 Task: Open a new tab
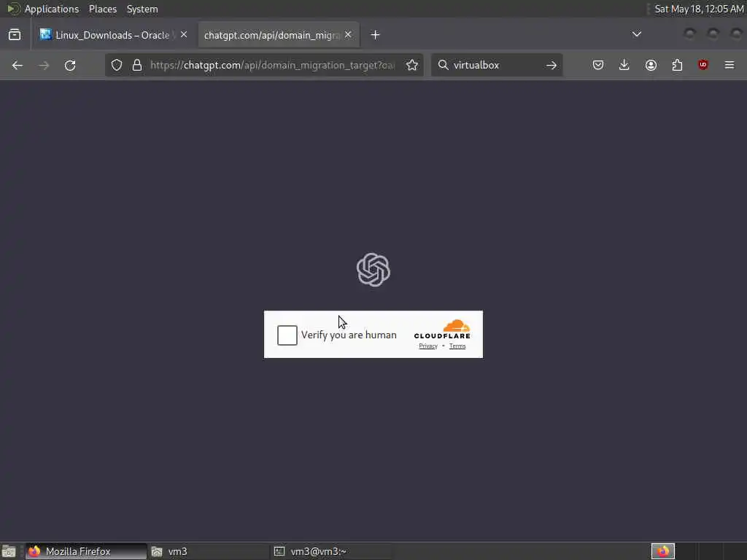pos(376,35)
